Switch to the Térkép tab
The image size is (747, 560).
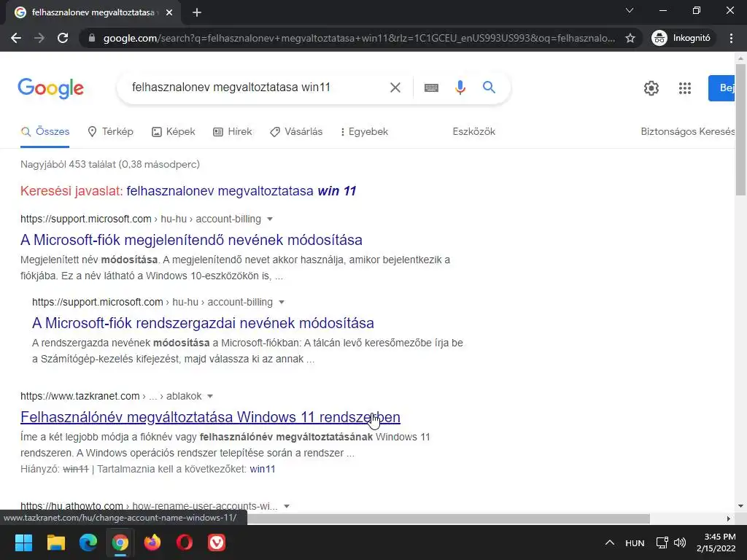pos(111,132)
